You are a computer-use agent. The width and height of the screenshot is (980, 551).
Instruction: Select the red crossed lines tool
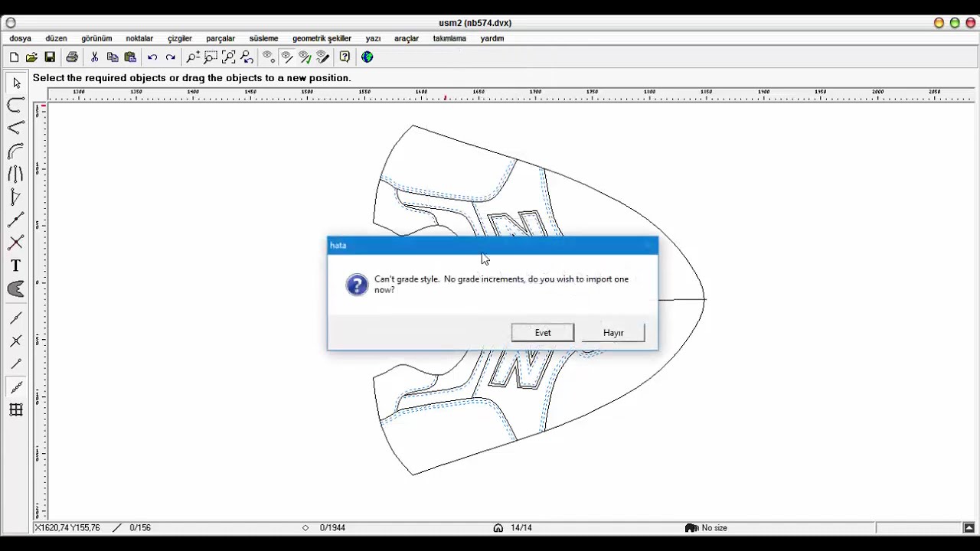[x=16, y=243]
